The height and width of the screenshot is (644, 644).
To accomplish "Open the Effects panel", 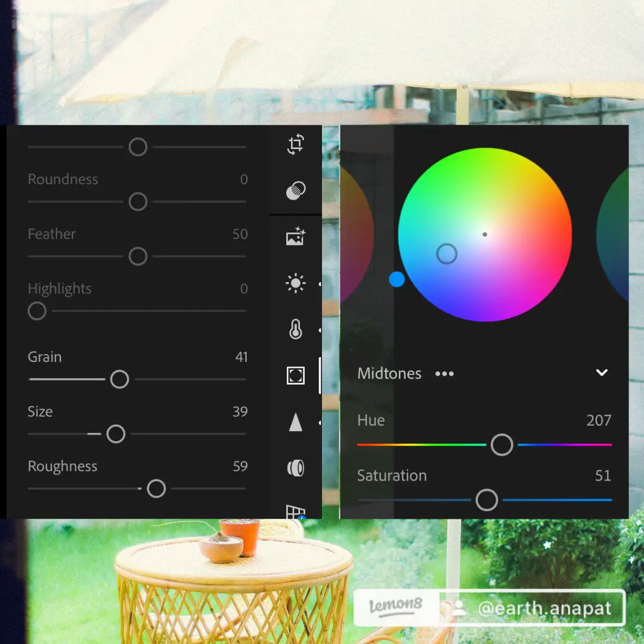I will tap(296, 376).
